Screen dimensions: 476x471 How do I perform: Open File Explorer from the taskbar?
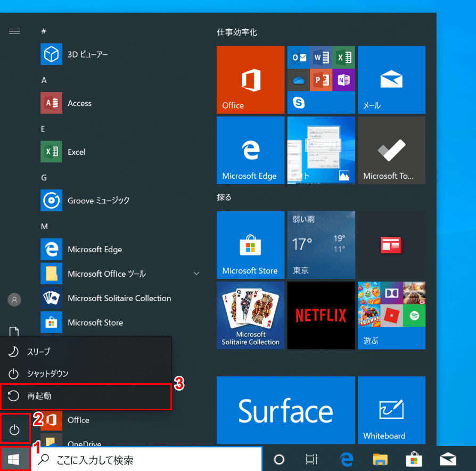380,459
